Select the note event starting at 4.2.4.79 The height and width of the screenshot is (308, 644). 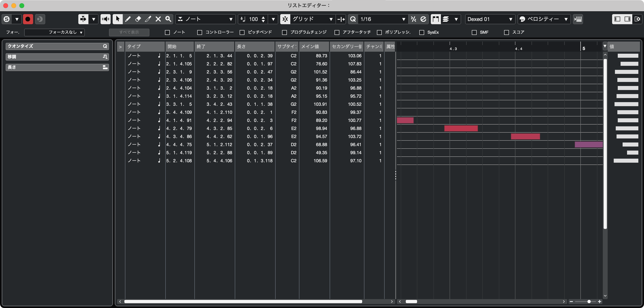(x=461, y=129)
